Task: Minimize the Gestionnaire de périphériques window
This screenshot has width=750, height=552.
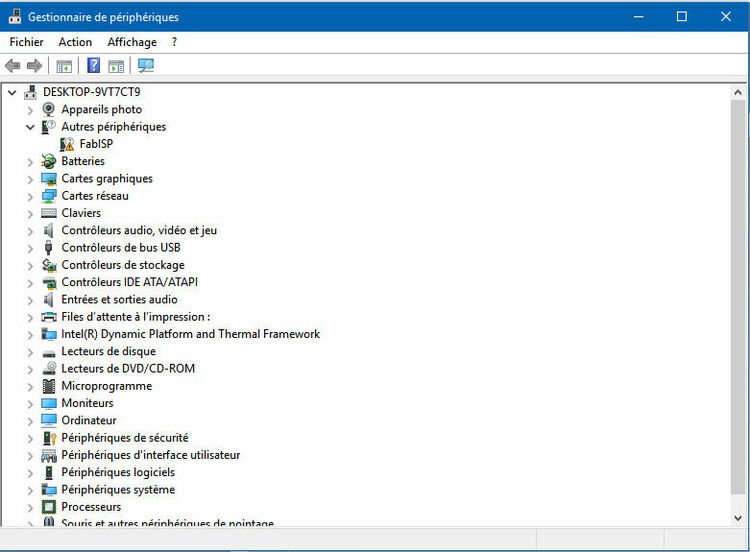Action: (638, 17)
